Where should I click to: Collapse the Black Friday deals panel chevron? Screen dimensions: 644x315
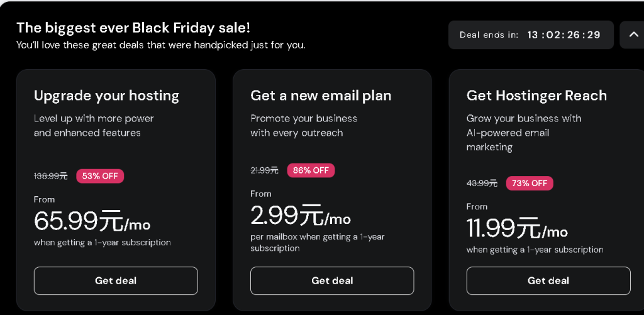tap(632, 35)
